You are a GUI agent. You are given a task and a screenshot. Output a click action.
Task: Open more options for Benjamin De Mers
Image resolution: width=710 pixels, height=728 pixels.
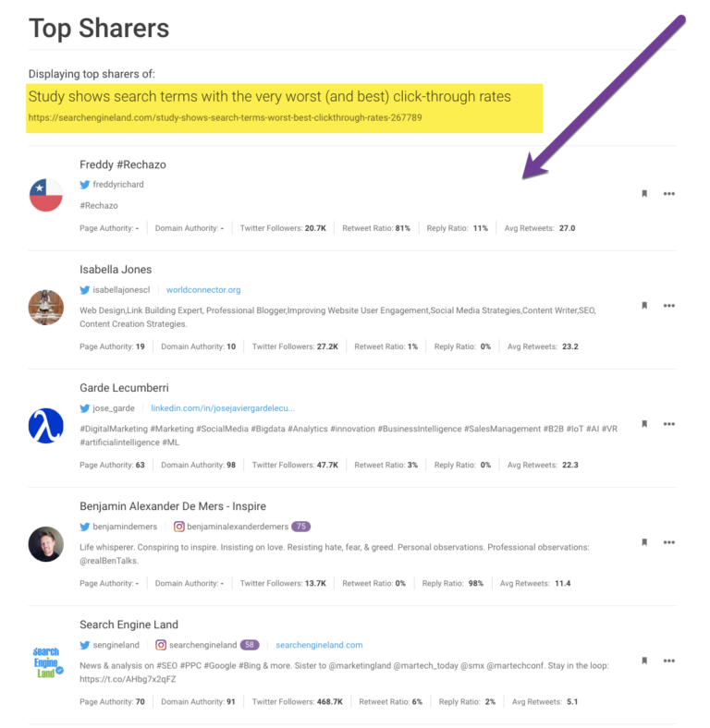(669, 542)
